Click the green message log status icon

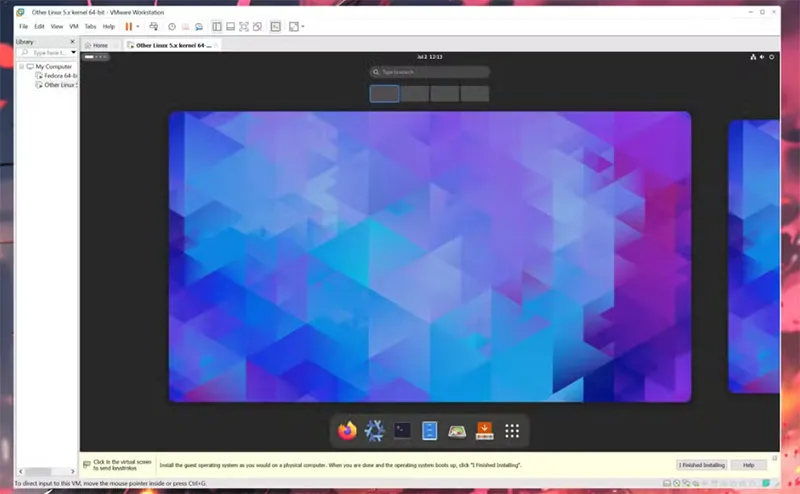coord(766,483)
